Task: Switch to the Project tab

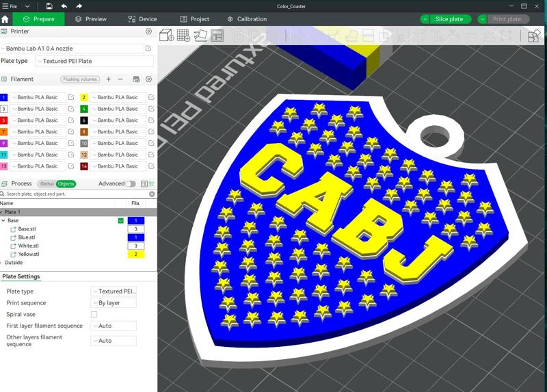Action: tap(195, 19)
